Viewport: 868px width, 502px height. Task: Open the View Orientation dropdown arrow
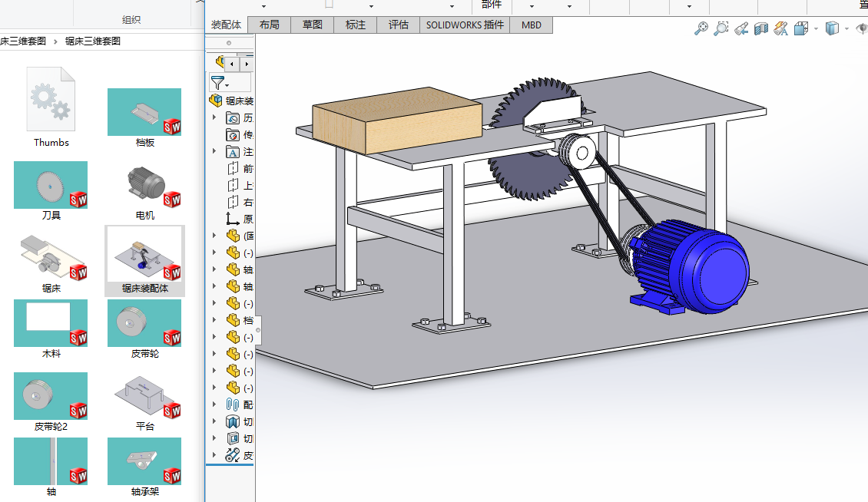coord(815,29)
